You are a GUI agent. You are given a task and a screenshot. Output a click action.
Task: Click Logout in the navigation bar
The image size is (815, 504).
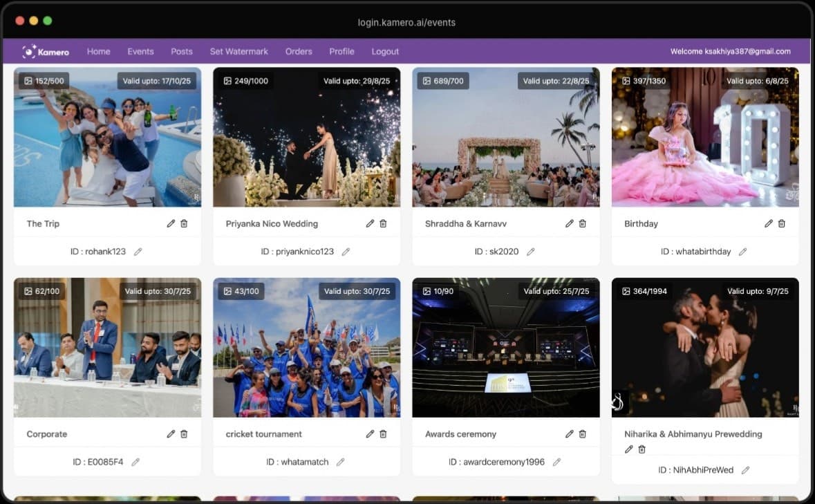click(385, 51)
